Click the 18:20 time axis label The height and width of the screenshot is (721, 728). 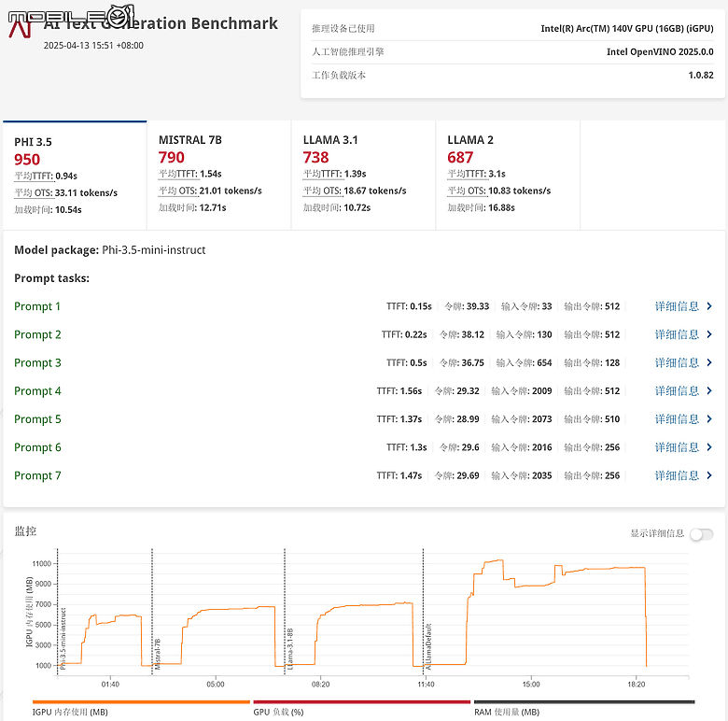(x=637, y=685)
